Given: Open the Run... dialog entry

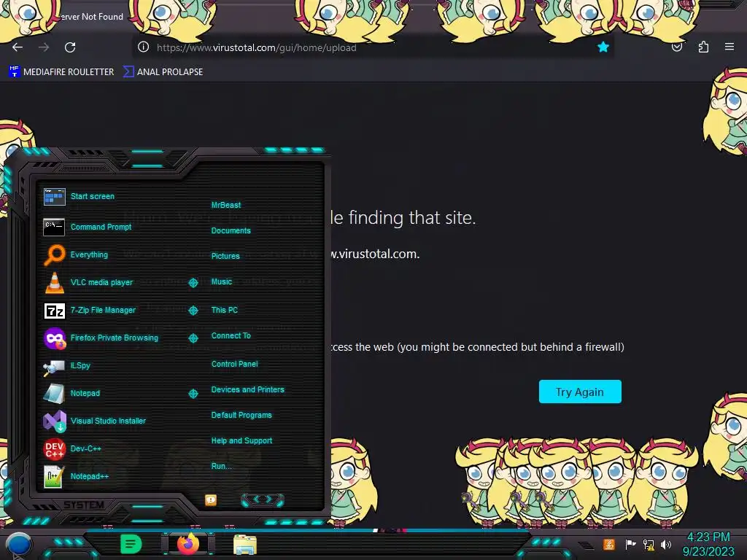Looking at the screenshot, I should [x=221, y=466].
